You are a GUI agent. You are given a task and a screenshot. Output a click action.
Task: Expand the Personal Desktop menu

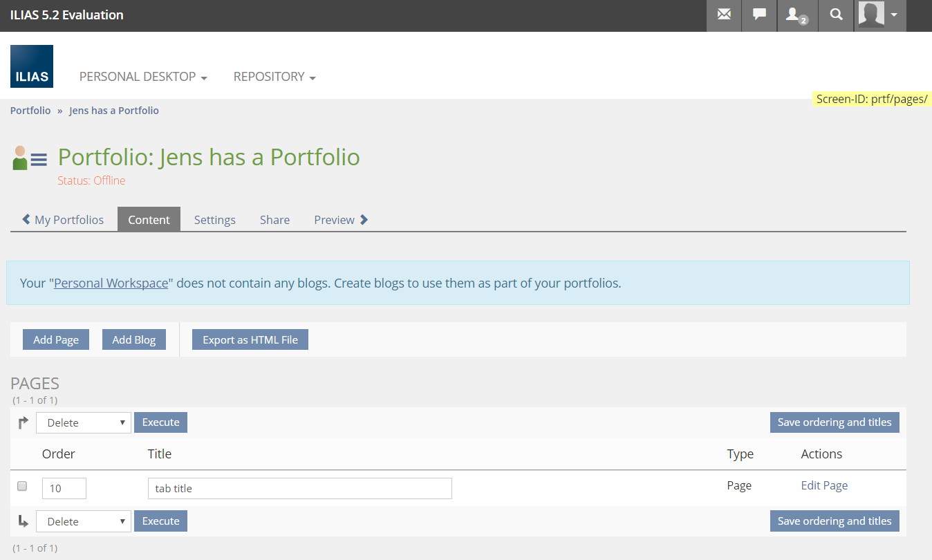coord(143,77)
